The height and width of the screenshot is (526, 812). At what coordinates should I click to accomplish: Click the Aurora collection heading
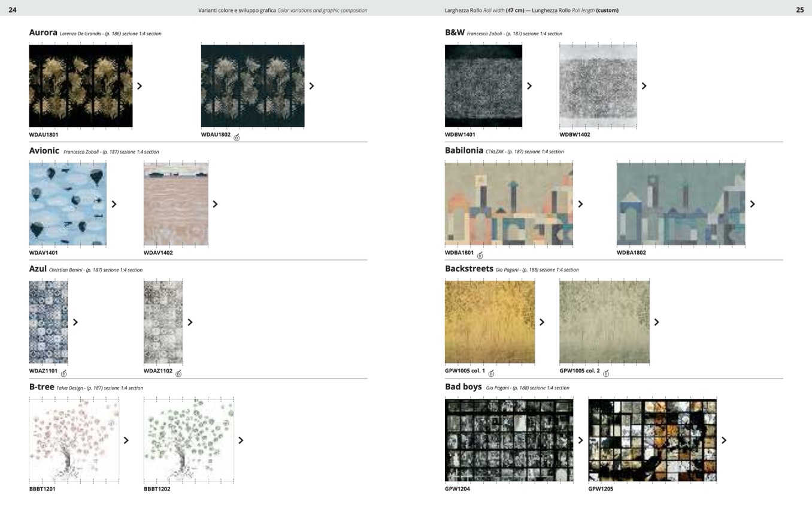pos(43,32)
